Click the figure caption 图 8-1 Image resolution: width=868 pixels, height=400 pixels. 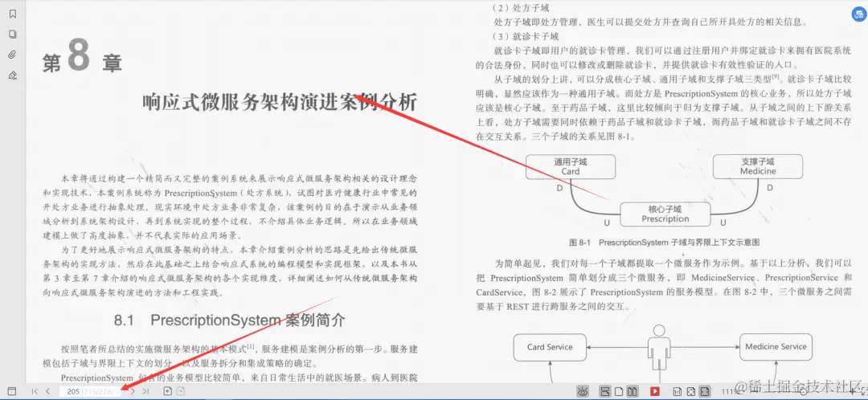[665, 243]
